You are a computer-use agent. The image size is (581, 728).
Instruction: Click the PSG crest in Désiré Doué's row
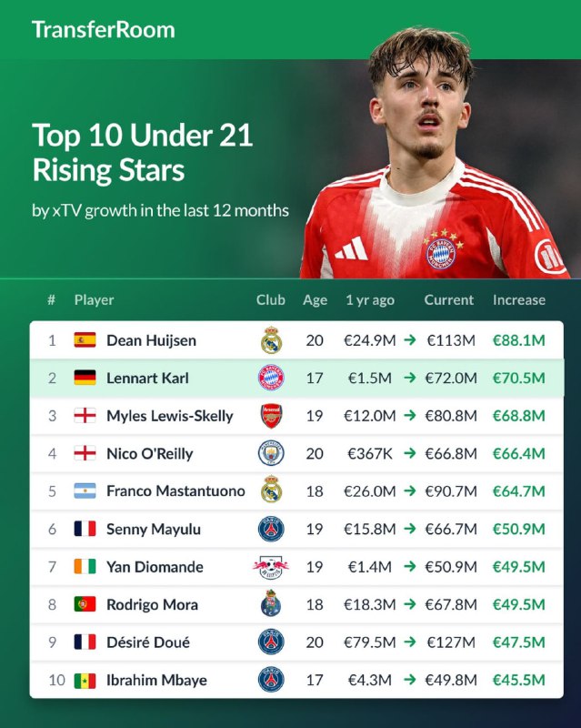coord(271,642)
